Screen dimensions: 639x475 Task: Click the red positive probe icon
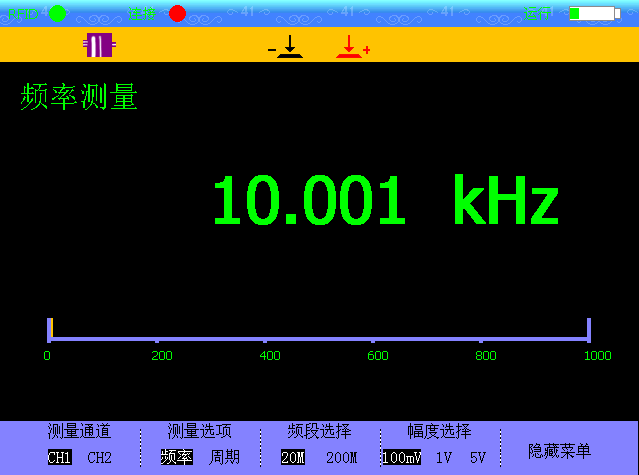(x=351, y=46)
